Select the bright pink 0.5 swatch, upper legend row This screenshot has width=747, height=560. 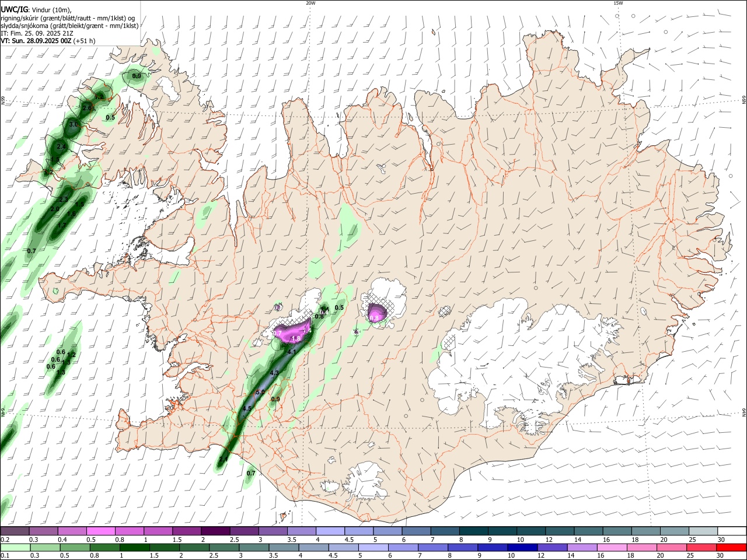(x=100, y=531)
